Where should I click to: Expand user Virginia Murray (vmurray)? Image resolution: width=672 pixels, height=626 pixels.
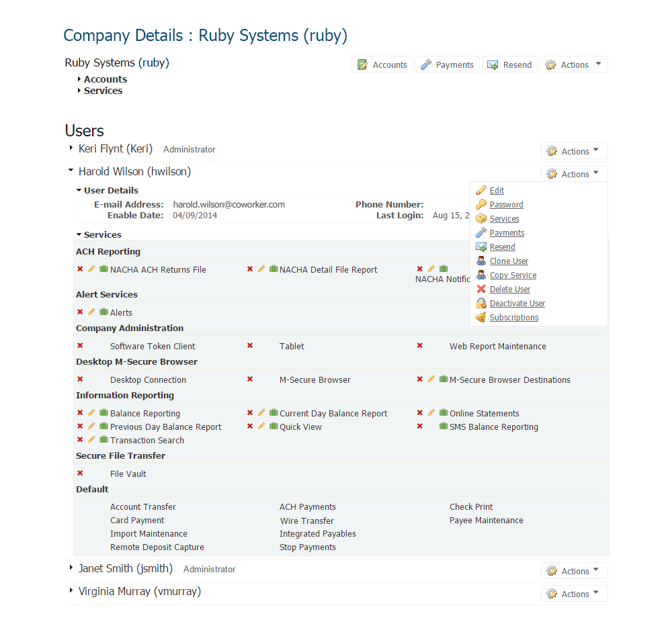(71, 590)
